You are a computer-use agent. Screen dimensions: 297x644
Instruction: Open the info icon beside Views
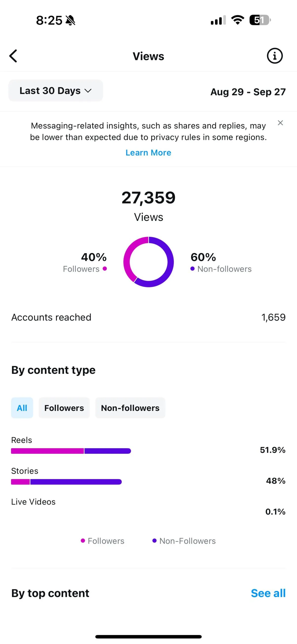click(x=274, y=56)
